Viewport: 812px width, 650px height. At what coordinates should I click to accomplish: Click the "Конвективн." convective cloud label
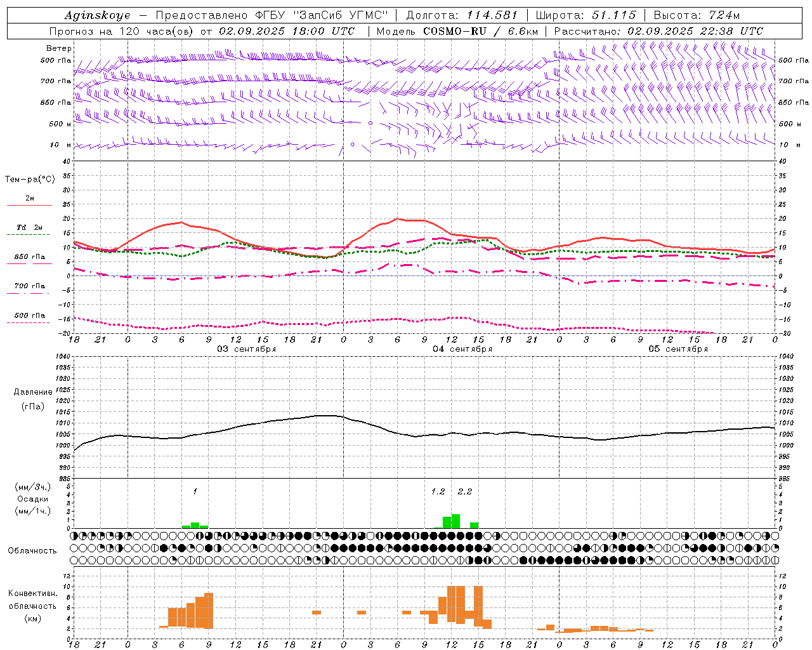(x=32, y=594)
